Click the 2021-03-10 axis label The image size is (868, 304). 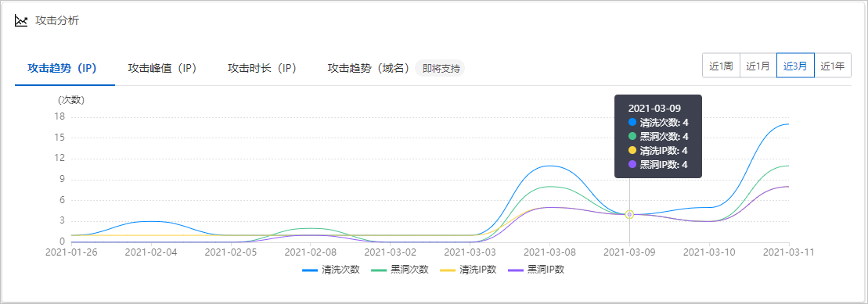point(709,252)
